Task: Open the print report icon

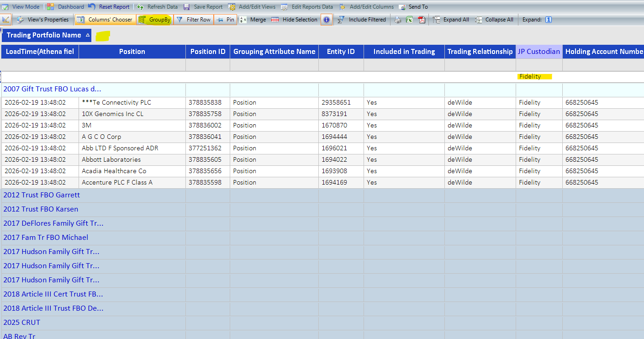Action: (397, 20)
